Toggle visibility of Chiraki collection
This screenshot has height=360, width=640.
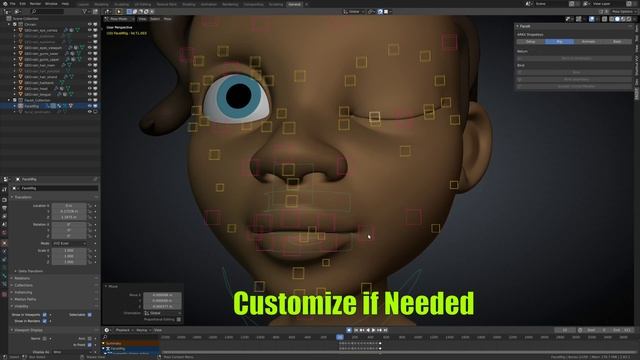coord(89,24)
